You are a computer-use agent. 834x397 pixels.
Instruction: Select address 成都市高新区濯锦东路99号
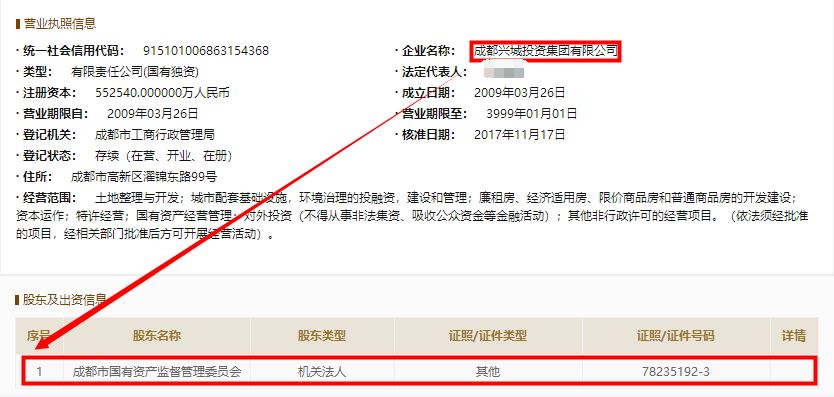(x=144, y=177)
